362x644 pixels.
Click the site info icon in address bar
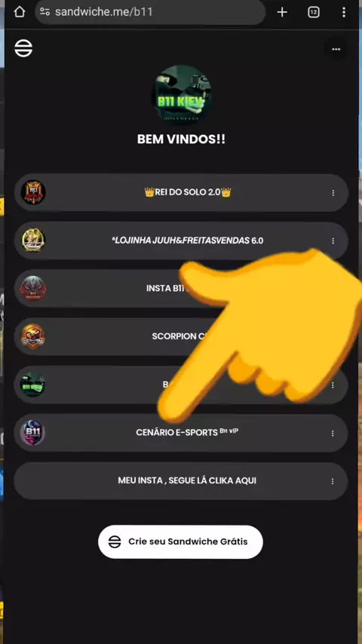tap(44, 12)
